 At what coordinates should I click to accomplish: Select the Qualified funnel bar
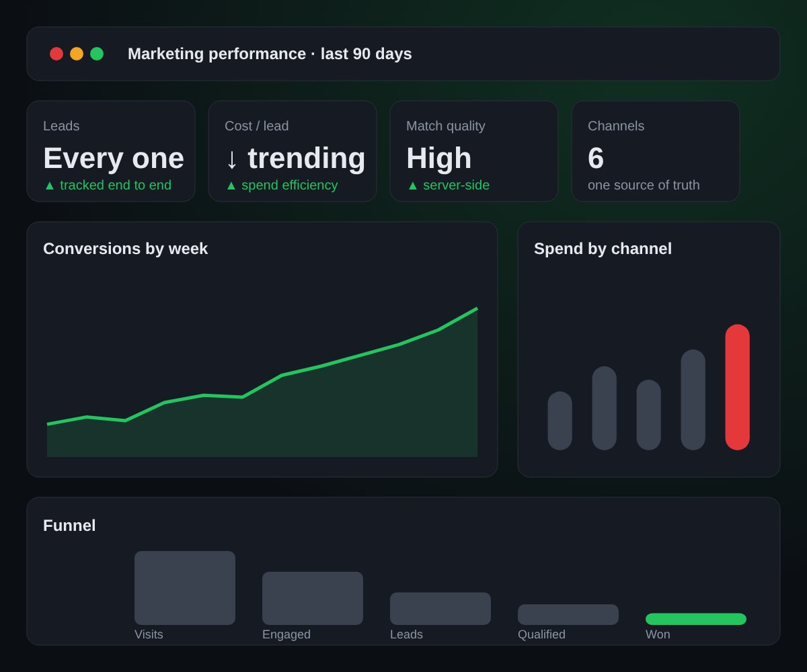[x=568, y=615]
